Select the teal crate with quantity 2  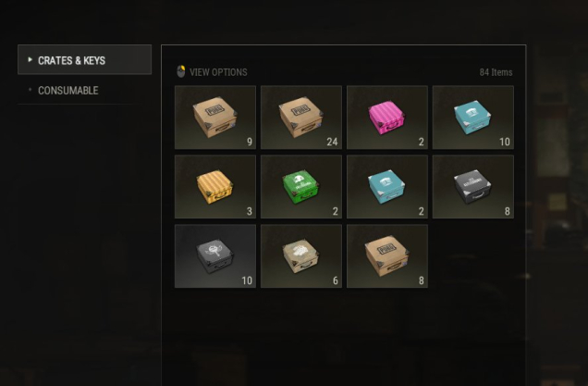click(x=387, y=187)
